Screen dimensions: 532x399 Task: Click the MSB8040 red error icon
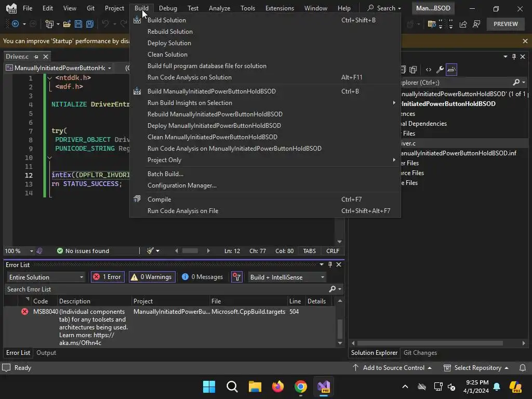[25, 312]
